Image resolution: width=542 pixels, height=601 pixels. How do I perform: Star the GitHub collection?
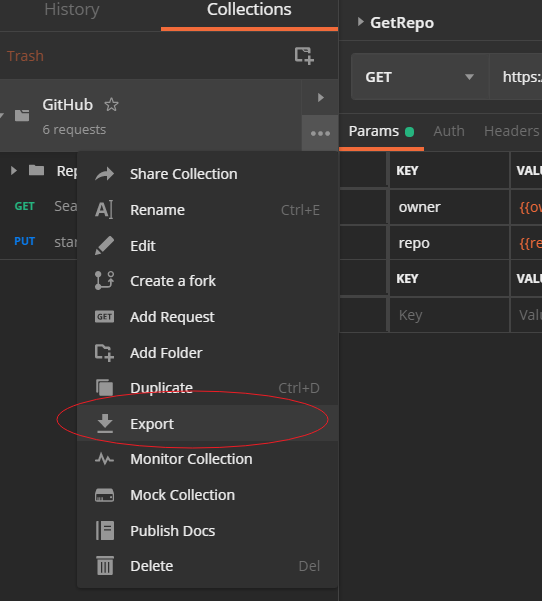click(112, 104)
